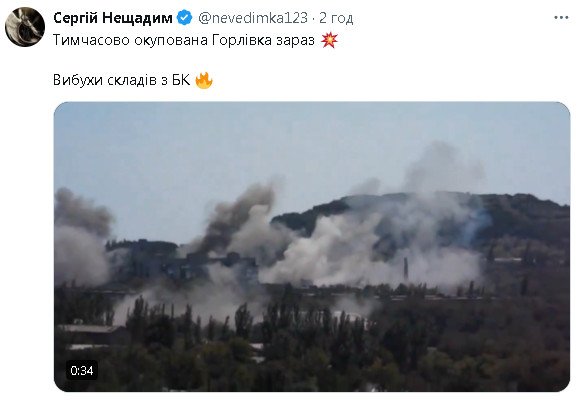Click the 0:34 video duration badge
Viewport: 583px width, 402px height.
(x=82, y=370)
